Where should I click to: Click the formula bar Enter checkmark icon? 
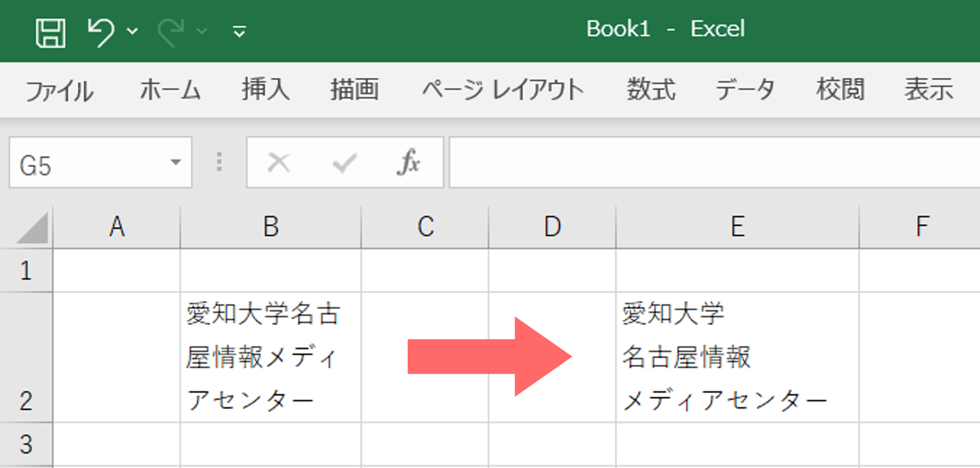[x=344, y=163]
